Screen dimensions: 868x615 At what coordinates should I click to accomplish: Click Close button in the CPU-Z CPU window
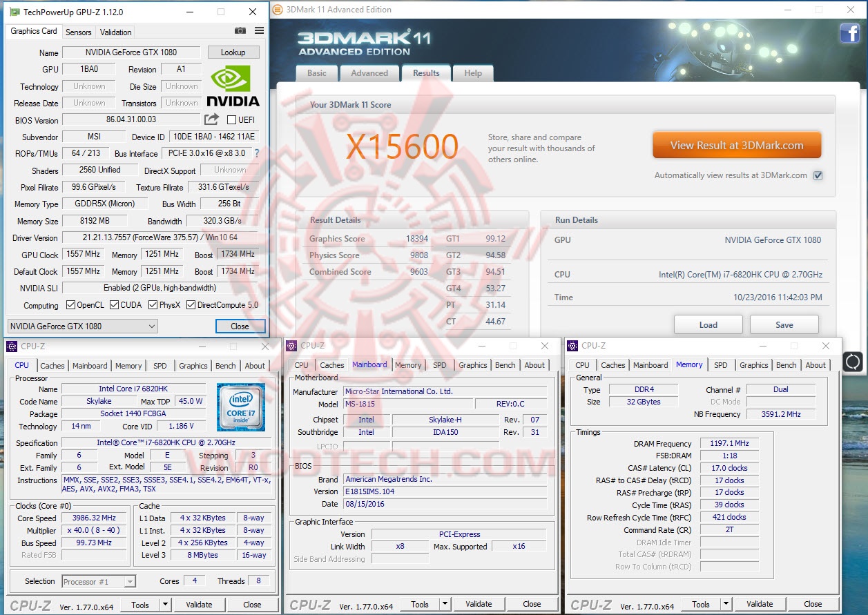tap(252, 605)
